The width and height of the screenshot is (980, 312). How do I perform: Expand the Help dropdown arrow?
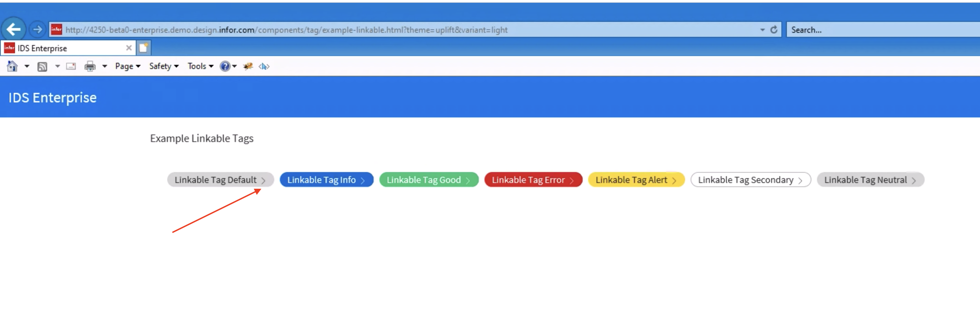click(x=234, y=66)
